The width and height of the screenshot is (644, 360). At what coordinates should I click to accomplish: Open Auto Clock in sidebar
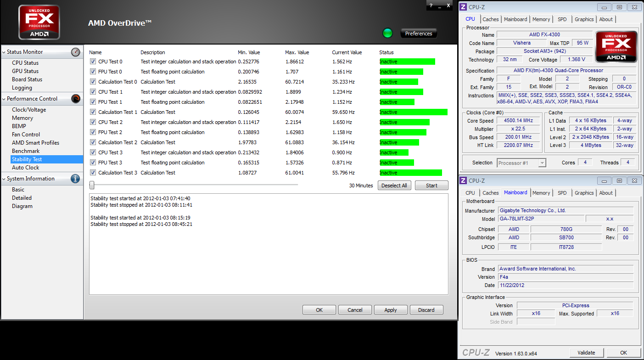coord(26,168)
